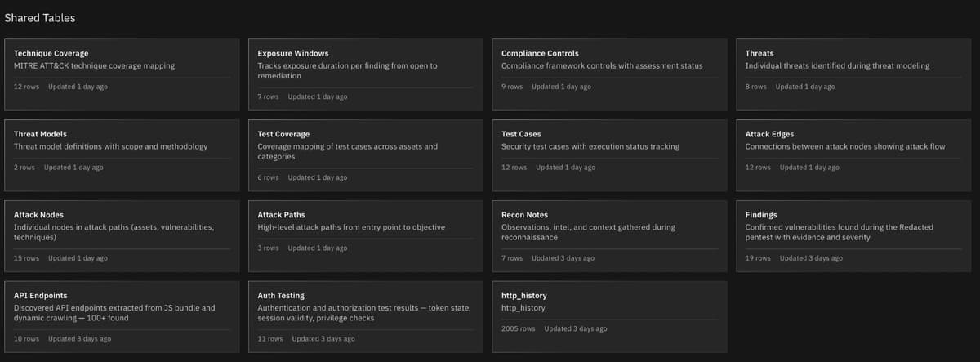Image resolution: width=980 pixels, height=362 pixels.
Task: Select the Attack Edges table title
Action: pos(769,134)
